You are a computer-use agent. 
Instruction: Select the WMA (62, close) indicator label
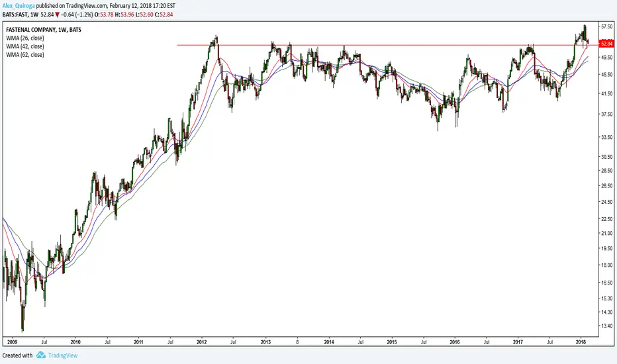[x=24, y=55]
